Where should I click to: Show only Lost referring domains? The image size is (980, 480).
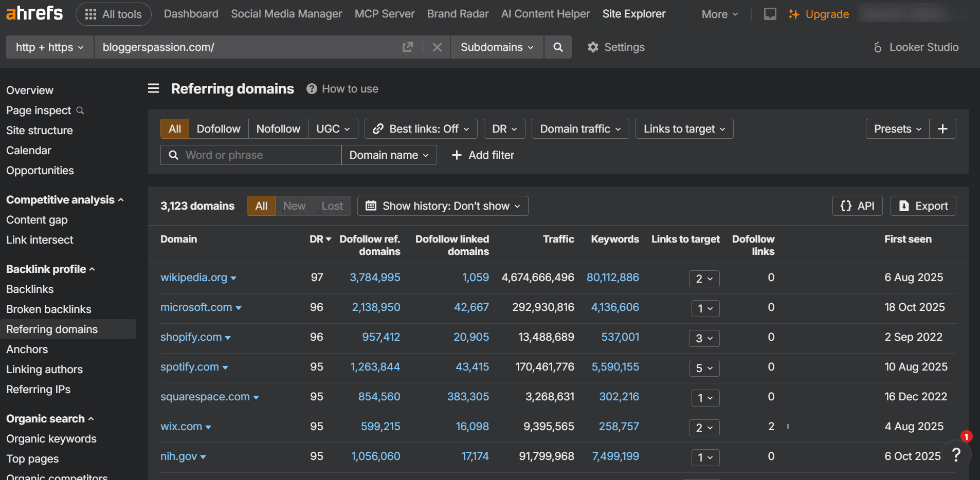click(x=332, y=206)
